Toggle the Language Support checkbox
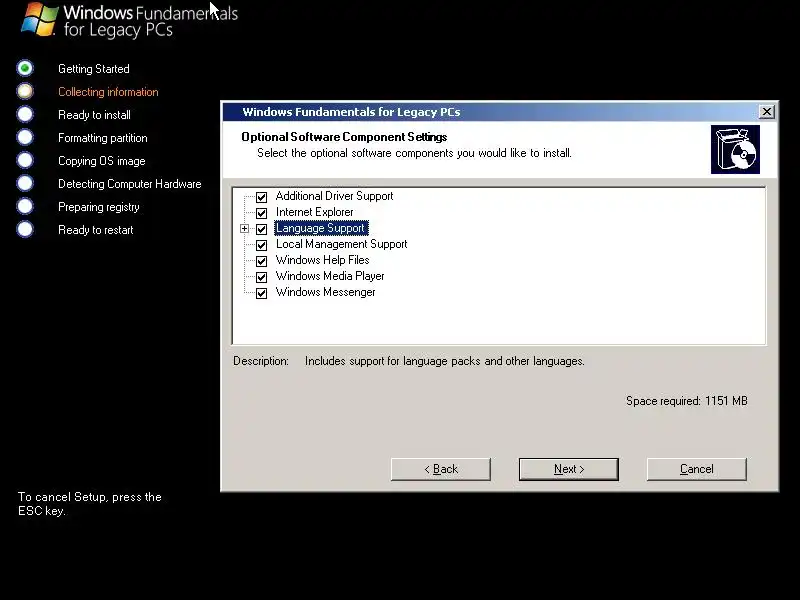The width and height of the screenshot is (800, 600). pyautogui.click(x=261, y=229)
